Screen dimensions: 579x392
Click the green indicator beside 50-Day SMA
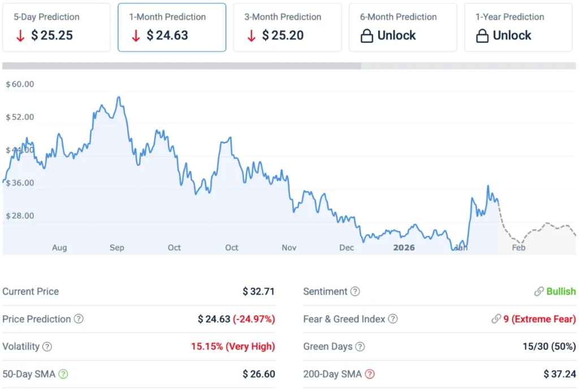(x=62, y=374)
